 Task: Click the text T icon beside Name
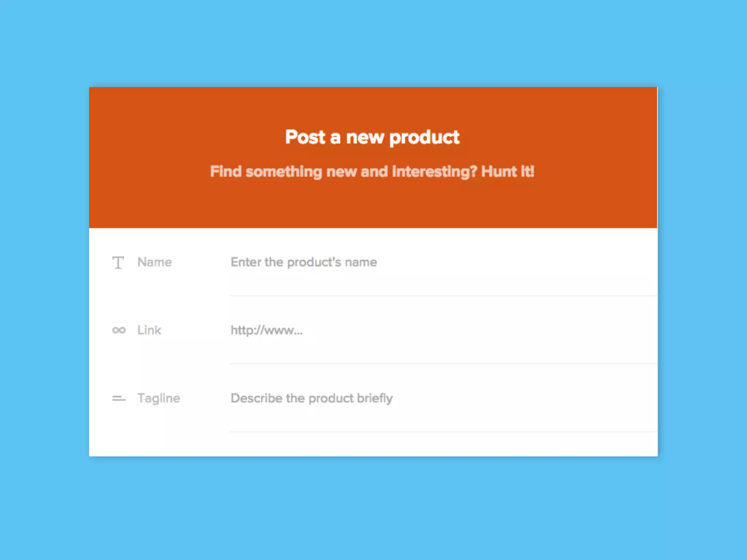coord(118,262)
